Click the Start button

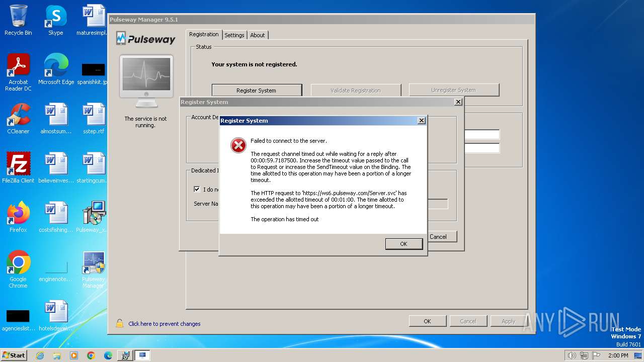tap(14, 355)
